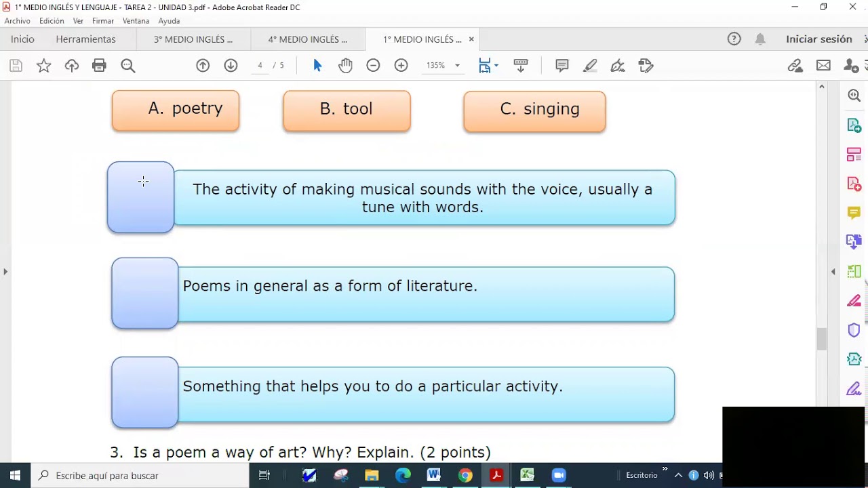
Task: Open the Ayuda menu
Action: coord(169,21)
